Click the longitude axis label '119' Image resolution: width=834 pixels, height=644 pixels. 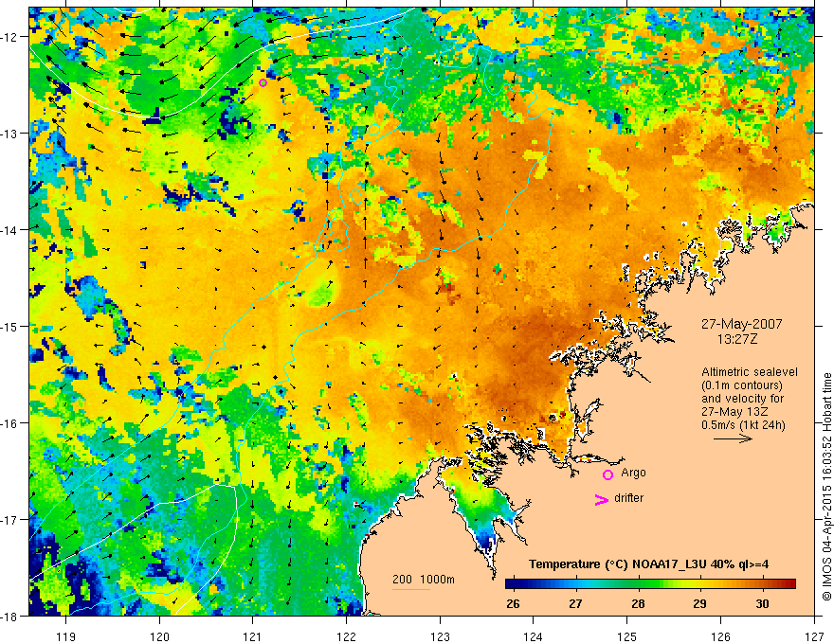66,637
